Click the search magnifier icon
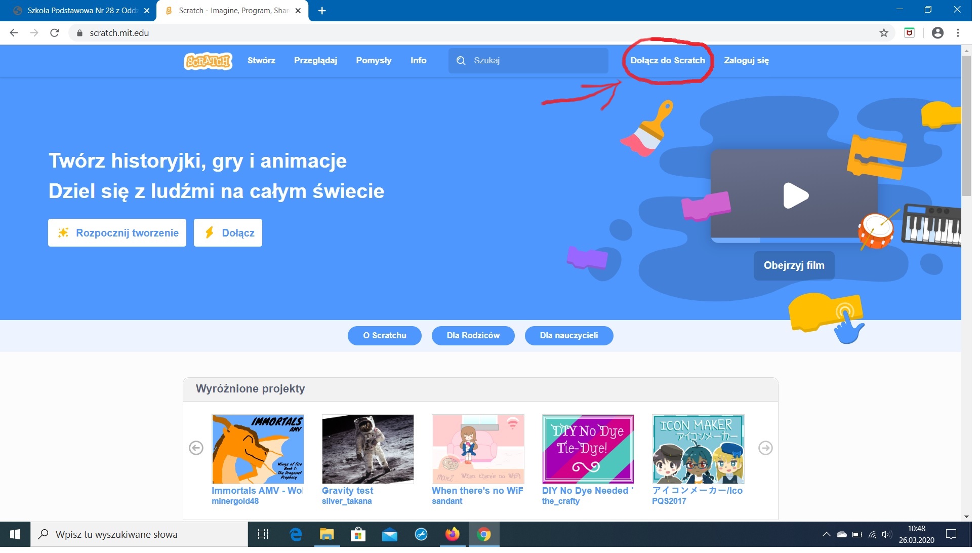This screenshot has width=980, height=553. [x=461, y=61]
